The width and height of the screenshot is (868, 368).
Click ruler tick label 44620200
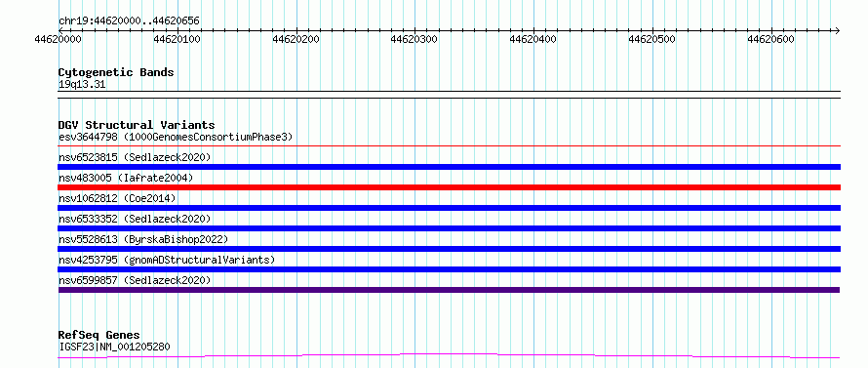(296, 39)
